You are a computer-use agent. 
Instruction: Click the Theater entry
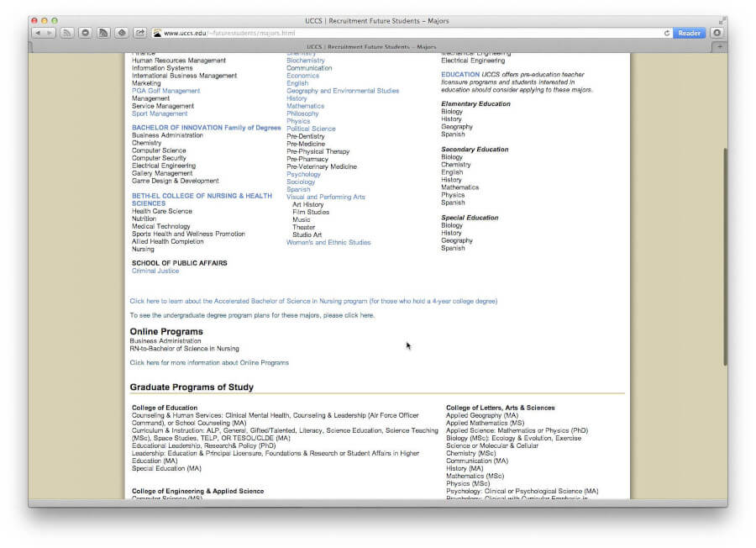(304, 227)
